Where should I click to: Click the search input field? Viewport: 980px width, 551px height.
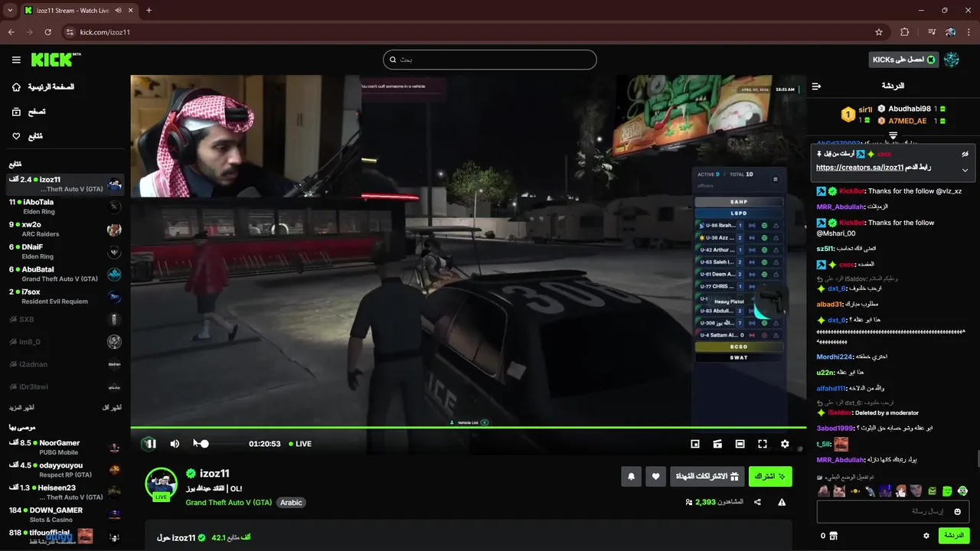490,60
